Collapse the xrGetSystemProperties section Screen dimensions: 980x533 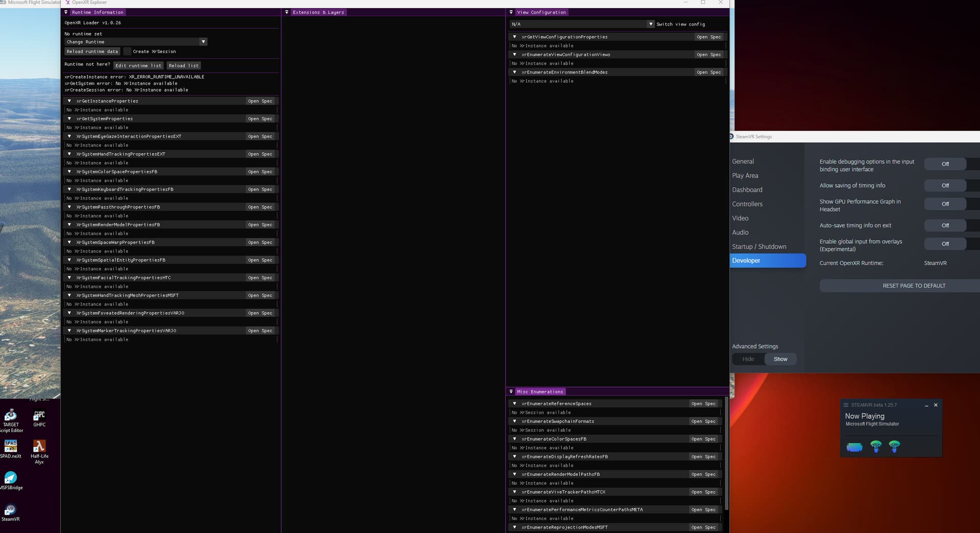tap(69, 119)
